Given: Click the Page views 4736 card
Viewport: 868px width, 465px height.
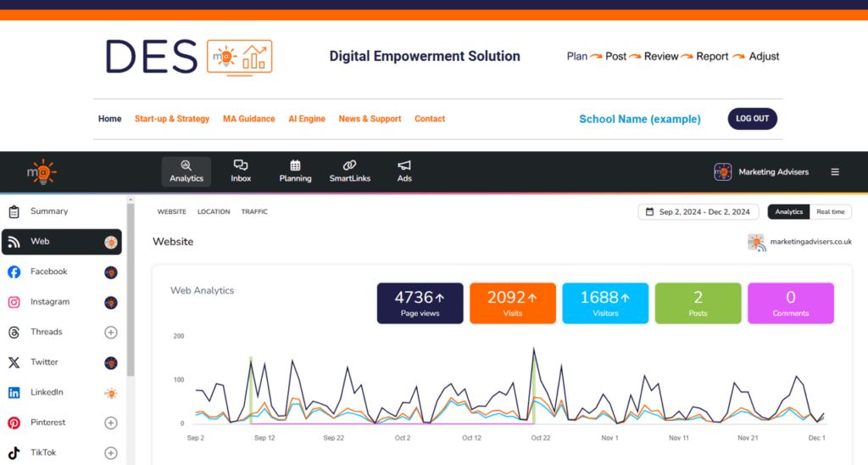Looking at the screenshot, I should click(420, 303).
